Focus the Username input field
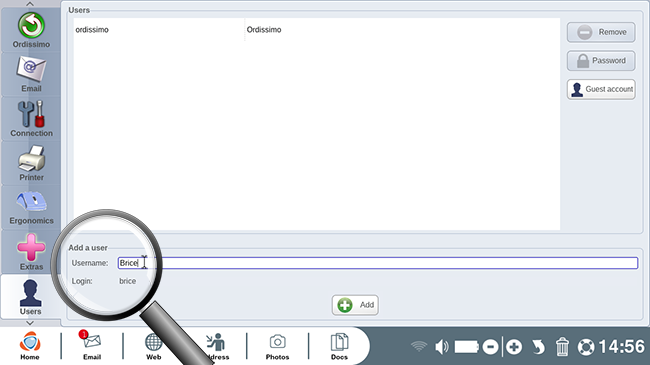 click(378, 263)
